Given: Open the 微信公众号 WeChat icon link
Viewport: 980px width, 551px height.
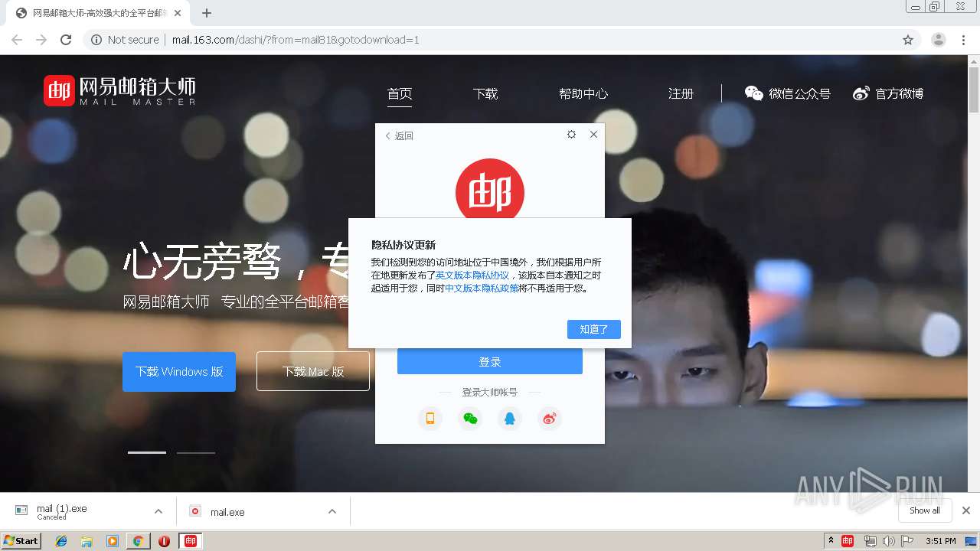Looking at the screenshot, I should tap(788, 93).
